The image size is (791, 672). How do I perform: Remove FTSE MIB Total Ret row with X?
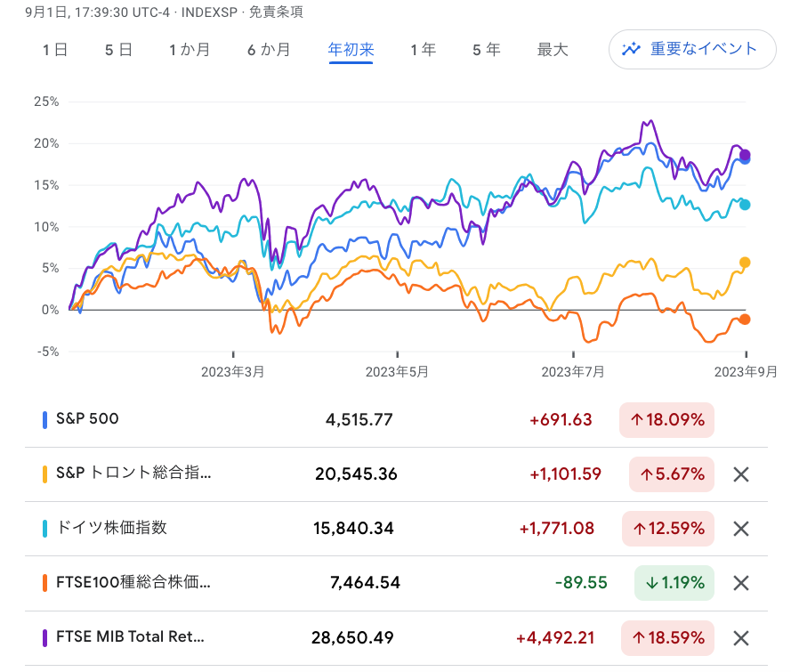(x=740, y=638)
